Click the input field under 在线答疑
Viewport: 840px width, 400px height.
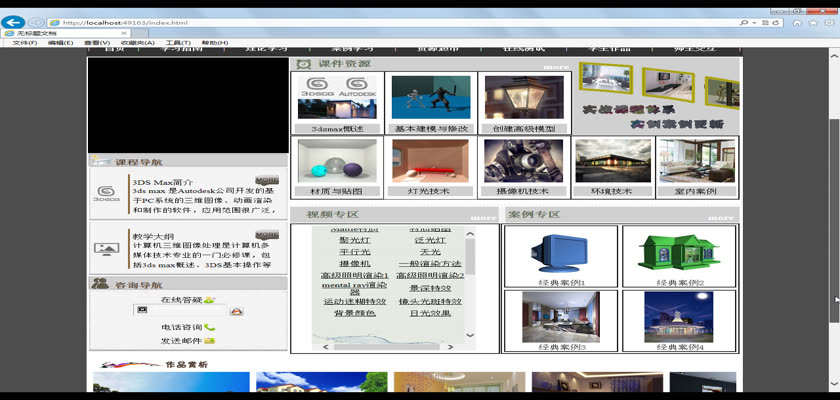tap(180, 311)
